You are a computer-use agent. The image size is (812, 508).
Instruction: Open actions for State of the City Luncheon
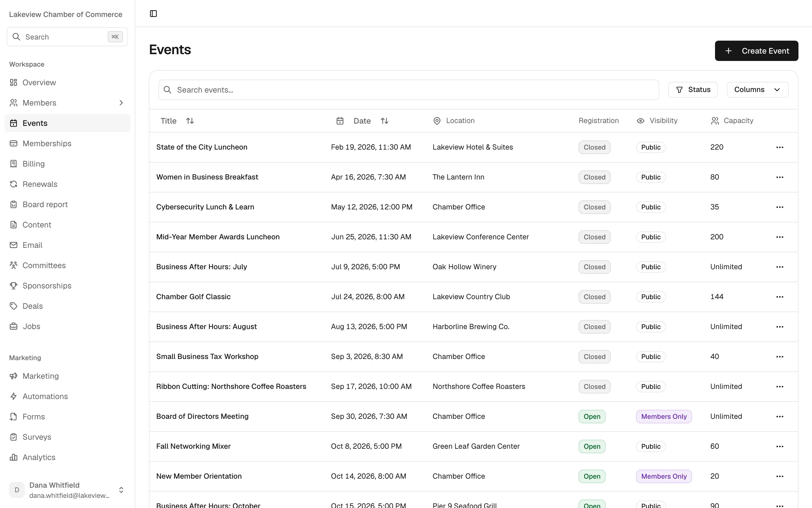[x=780, y=147]
